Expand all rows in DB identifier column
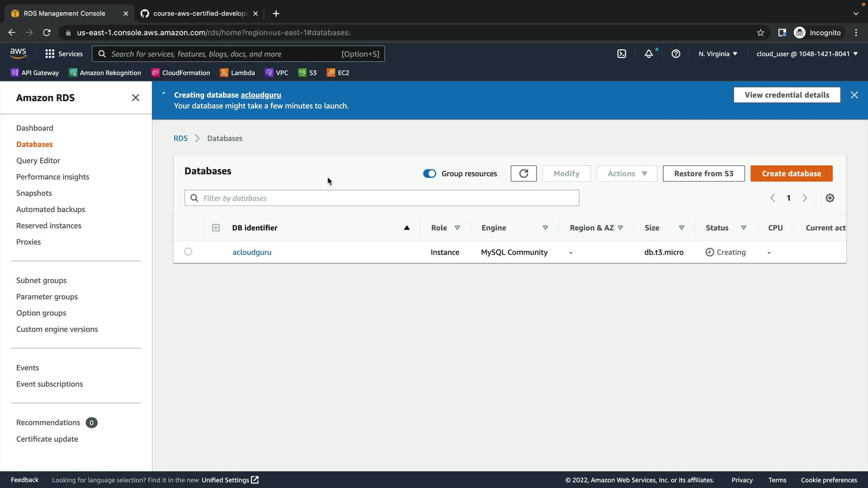This screenshot has height=488, width=868. (x=216, y=228)
